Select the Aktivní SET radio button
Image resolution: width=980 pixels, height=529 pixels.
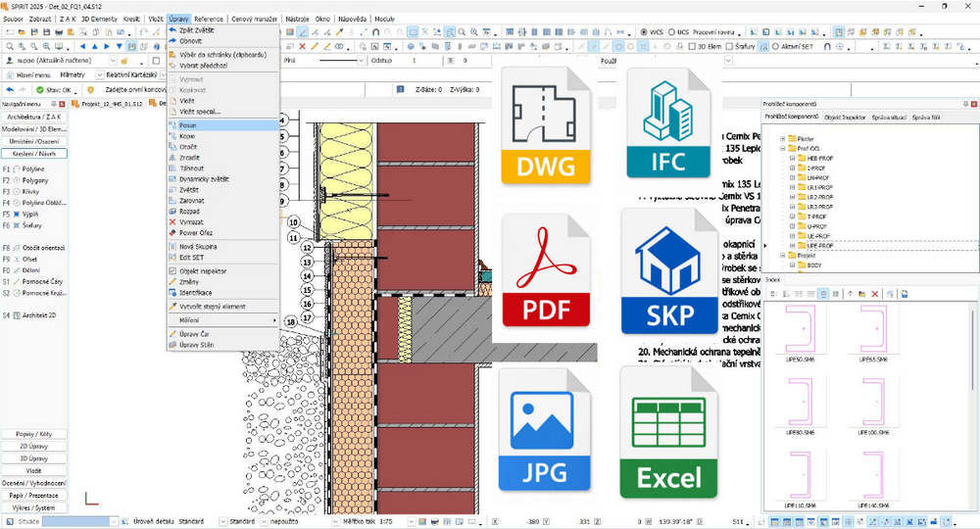pos(775,46)
